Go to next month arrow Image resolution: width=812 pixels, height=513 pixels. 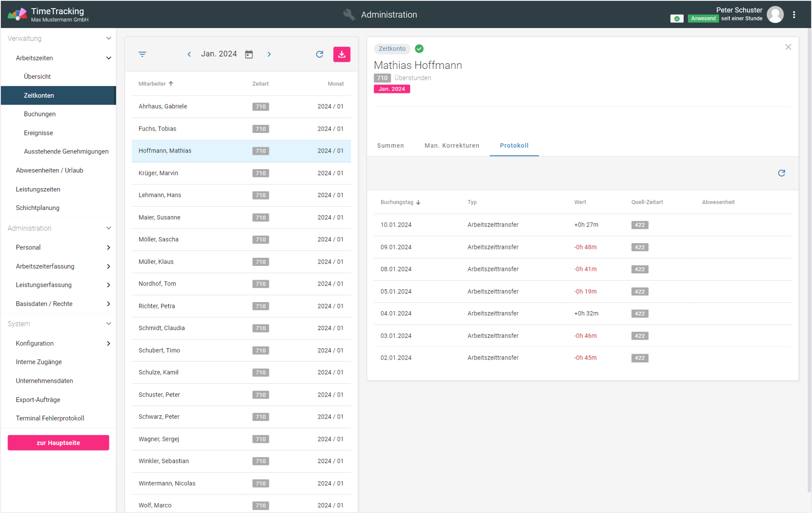[269, 54]
